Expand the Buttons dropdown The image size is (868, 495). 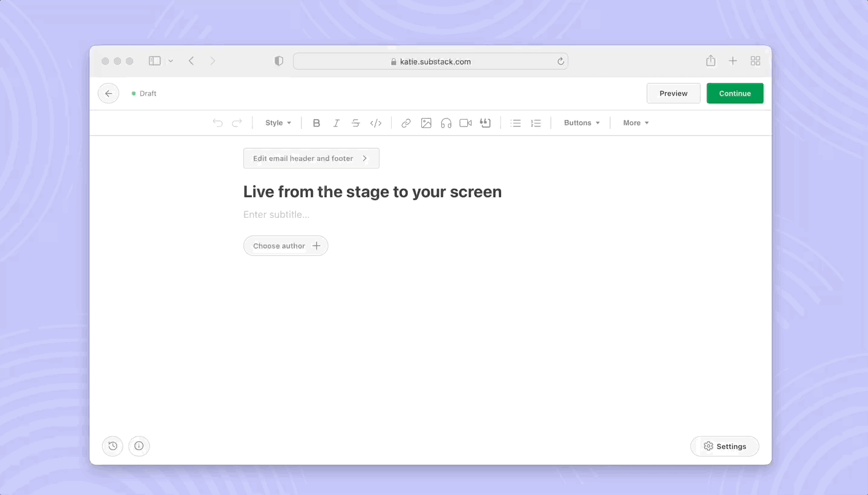coord(580,123)
